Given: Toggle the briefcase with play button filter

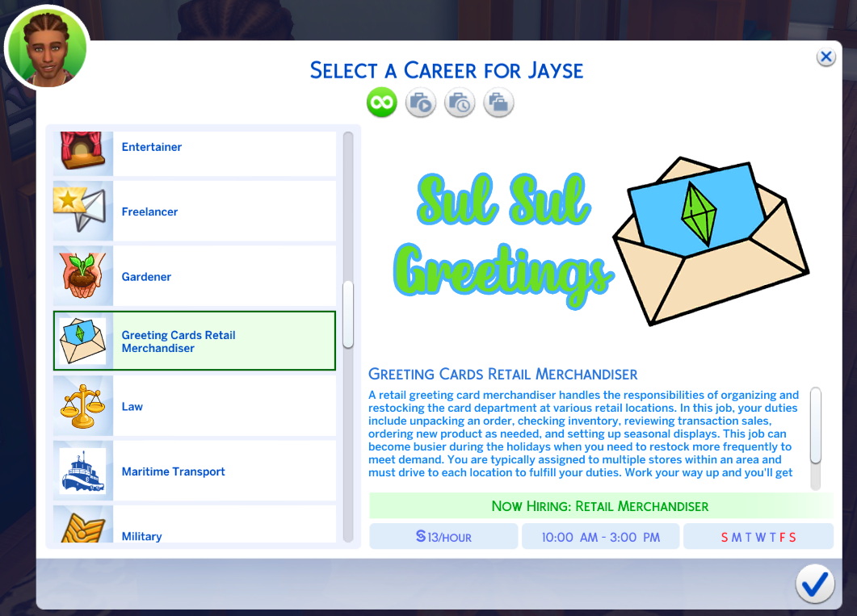Looking at the screenshot, I should 421,103.
